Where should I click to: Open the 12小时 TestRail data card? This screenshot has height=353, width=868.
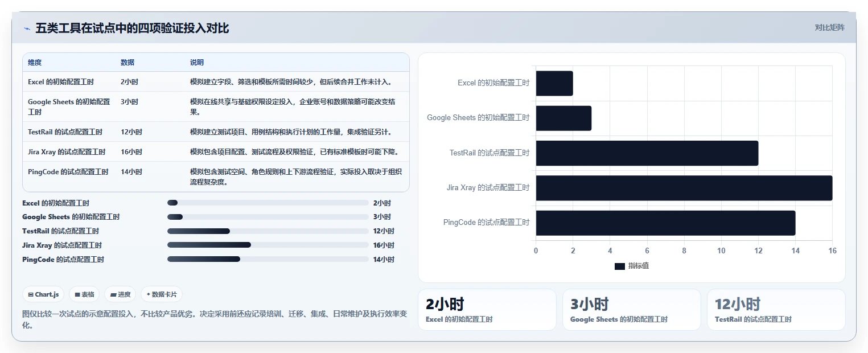point(776,310)
